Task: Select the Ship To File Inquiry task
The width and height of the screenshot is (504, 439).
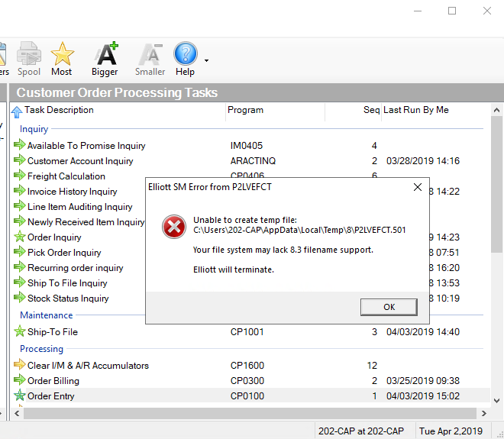Action: pyautogui.click(x=67, y=283)
